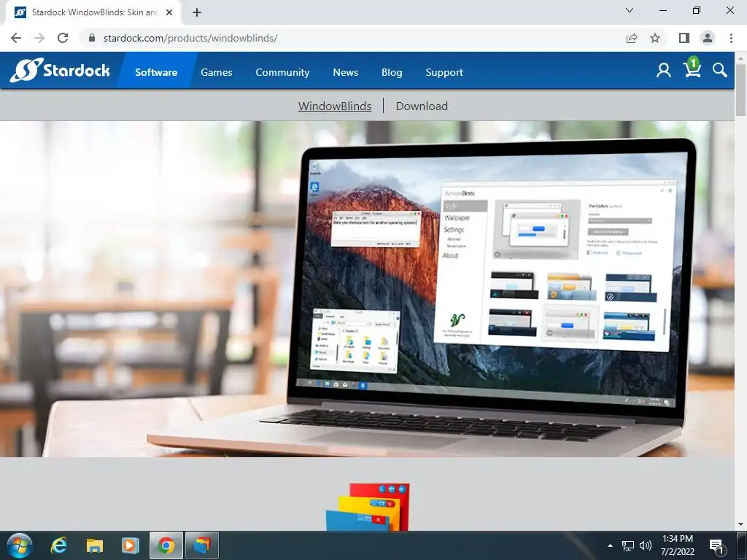Click the page vertical scrollbar thumb
This screenshot has width=747, height=560.
click(x=740, y=88)
